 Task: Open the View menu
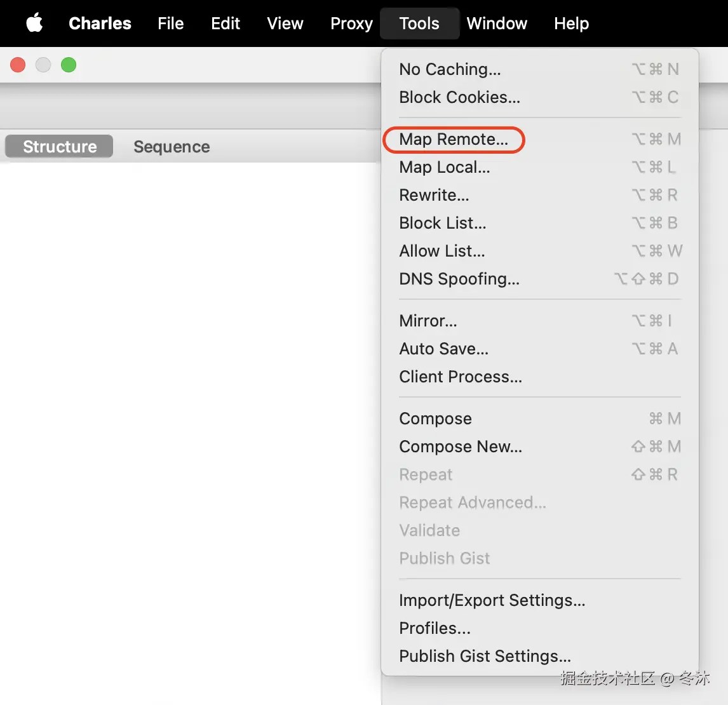coord(285,23)
